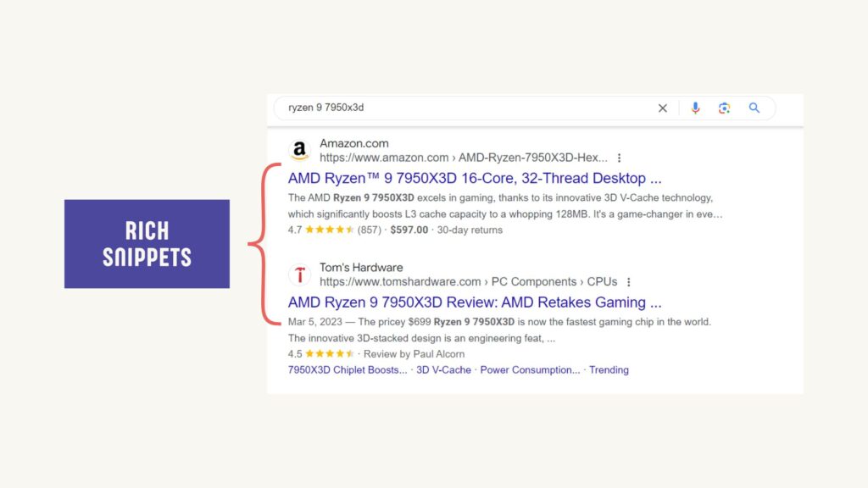Open more options for the Amazon result

pos(619,158)
